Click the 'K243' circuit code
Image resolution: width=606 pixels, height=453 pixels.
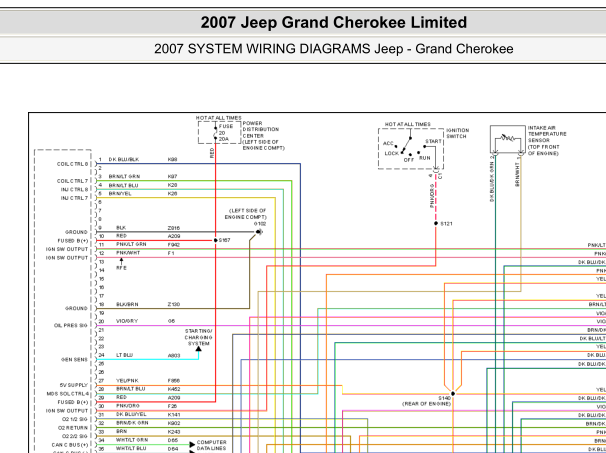[x=174, y=431]
